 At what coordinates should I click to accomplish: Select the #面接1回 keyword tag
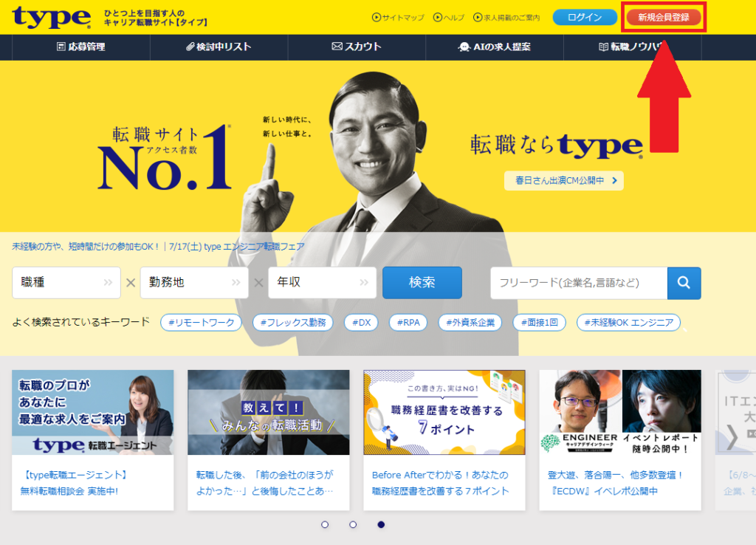pyautogui.click(x=540, y=322)
